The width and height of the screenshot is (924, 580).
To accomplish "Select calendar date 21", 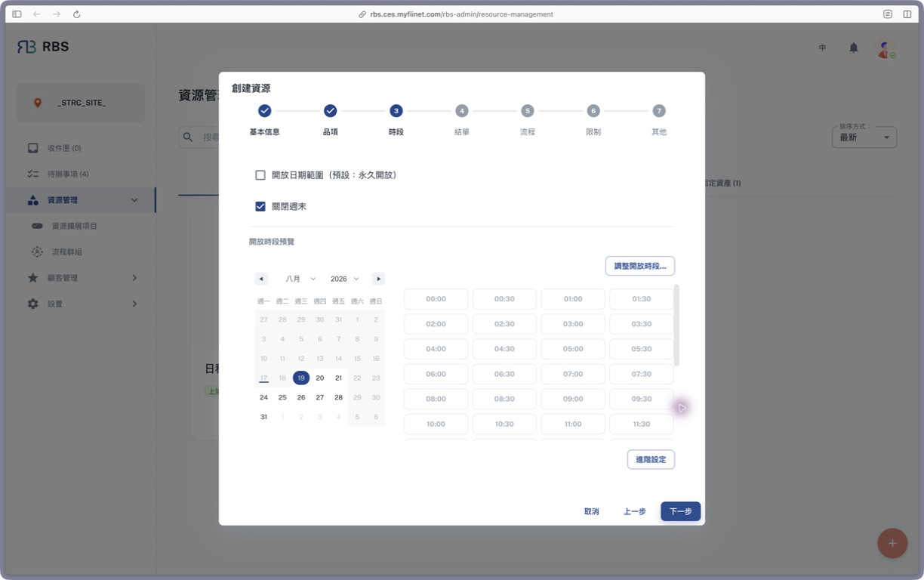I will click(x=338, y=378).
